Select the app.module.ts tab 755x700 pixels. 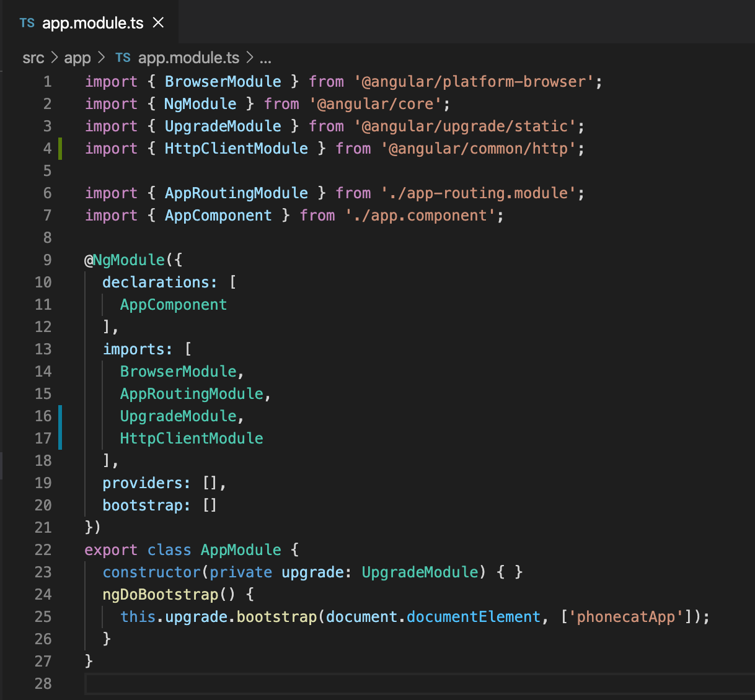[92, 22]
